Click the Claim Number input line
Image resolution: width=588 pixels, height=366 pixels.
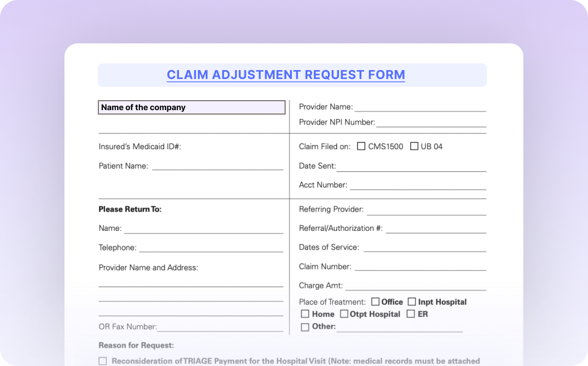coord(420,266)
